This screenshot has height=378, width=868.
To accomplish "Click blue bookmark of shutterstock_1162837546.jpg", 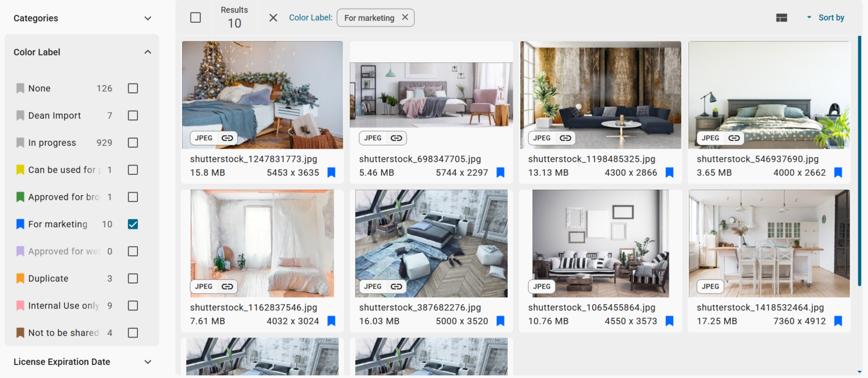I will pos(331,321).
